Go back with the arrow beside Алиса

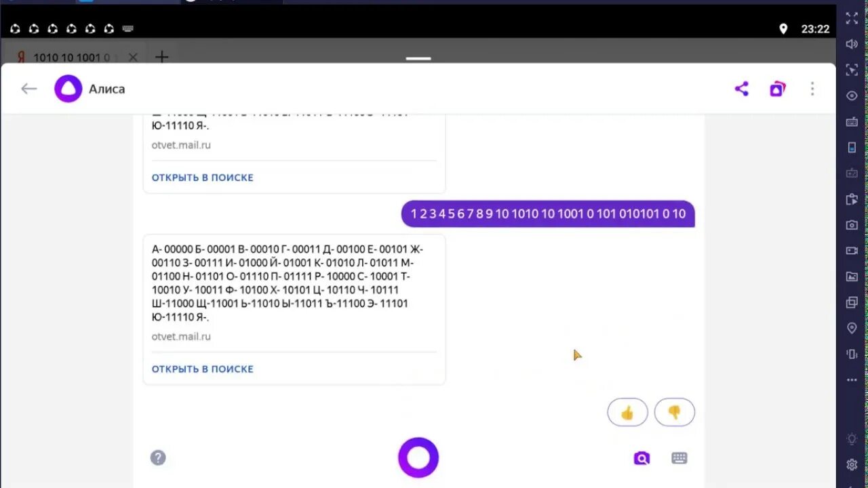click(x=28, y=89)
